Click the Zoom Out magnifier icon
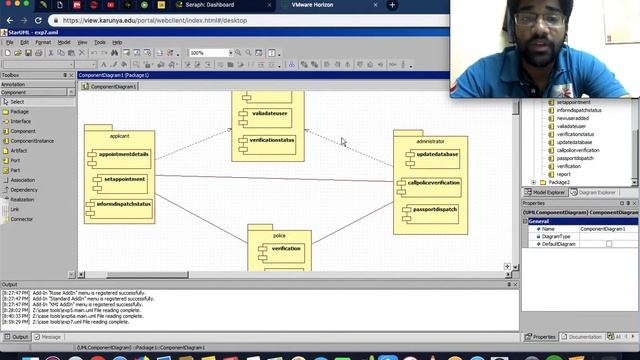The image size is (640, 360). pos(248,53)
